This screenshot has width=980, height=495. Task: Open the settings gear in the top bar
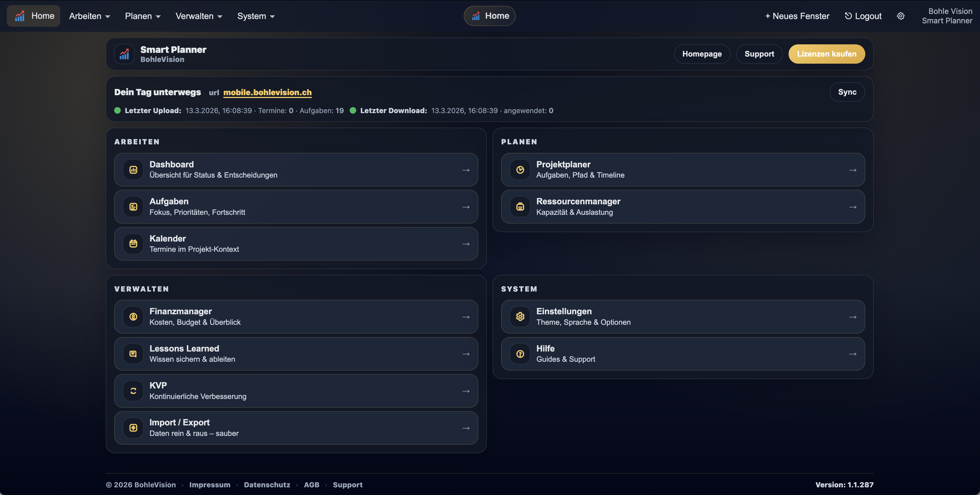[900, 16]
